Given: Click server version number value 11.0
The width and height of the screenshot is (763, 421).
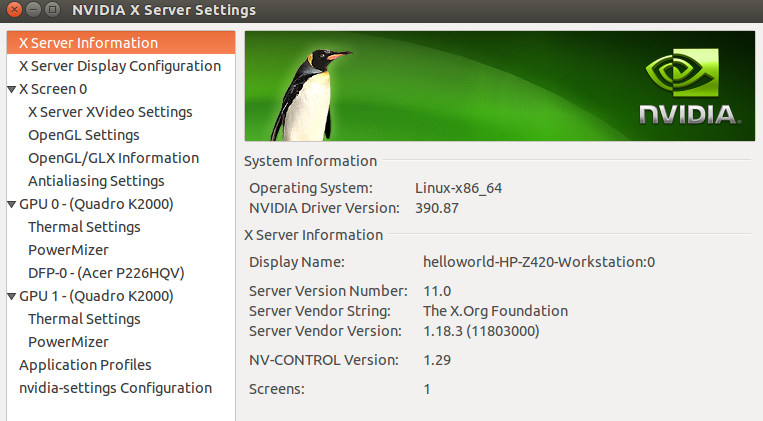Looking at the screenshot, I should (437, 291).
